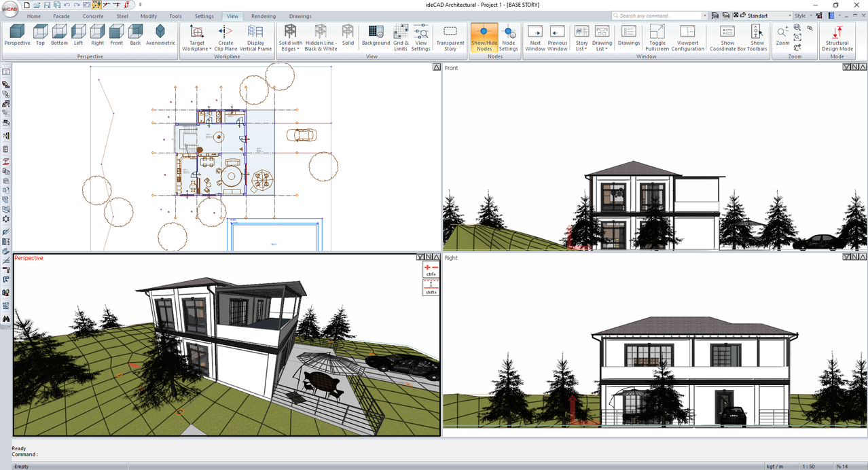The height and width of the screenshot is (470, 868).
Task: Click the Search any command field
Action: 657,16
